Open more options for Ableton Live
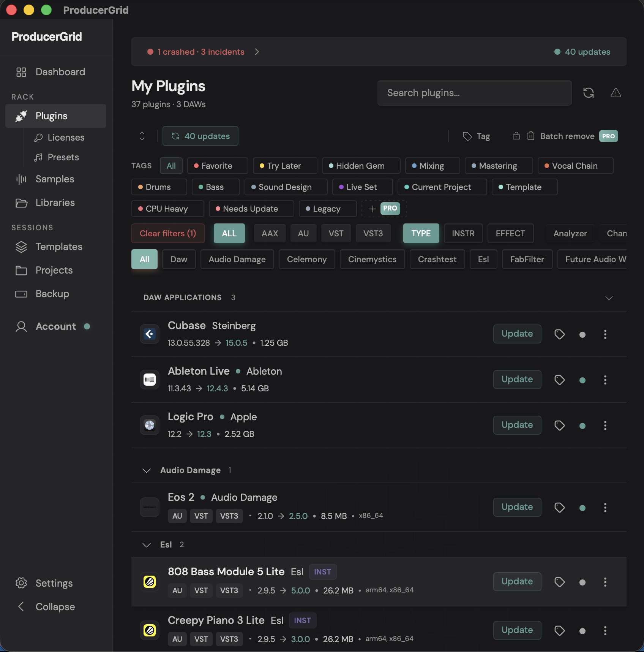The width and height of the screenshot is (644, 652). coord(605,380)
